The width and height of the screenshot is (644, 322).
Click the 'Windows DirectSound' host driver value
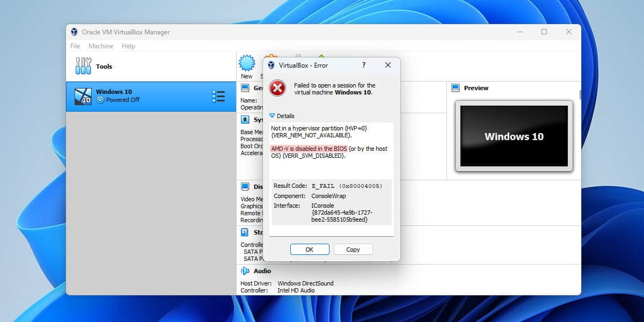click(305, 283)
